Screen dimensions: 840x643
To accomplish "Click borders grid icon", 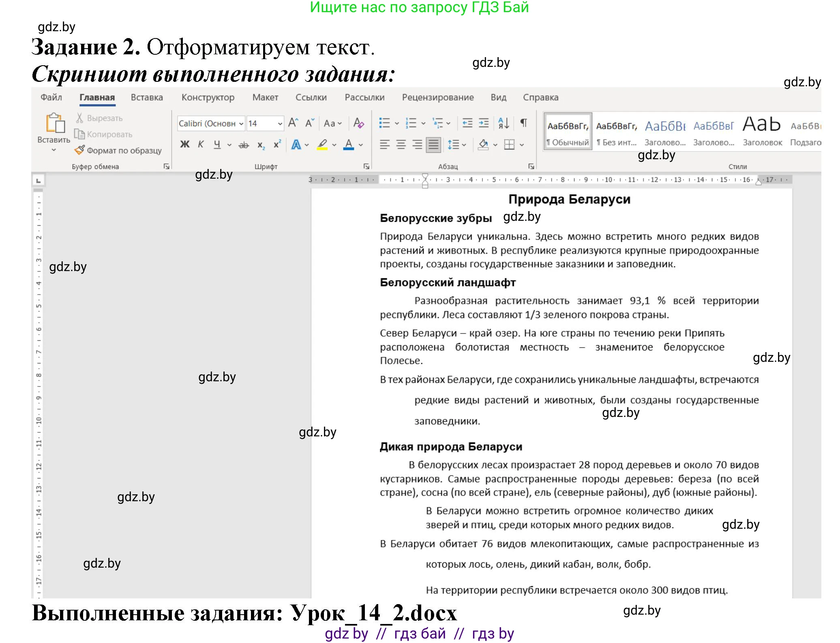I will [x=509, y=145].
